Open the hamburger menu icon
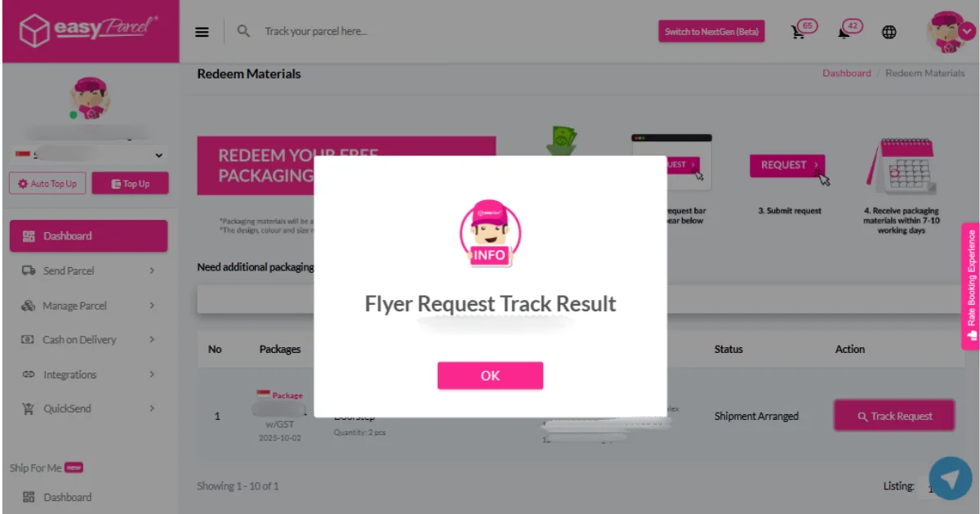 point(202,32)
